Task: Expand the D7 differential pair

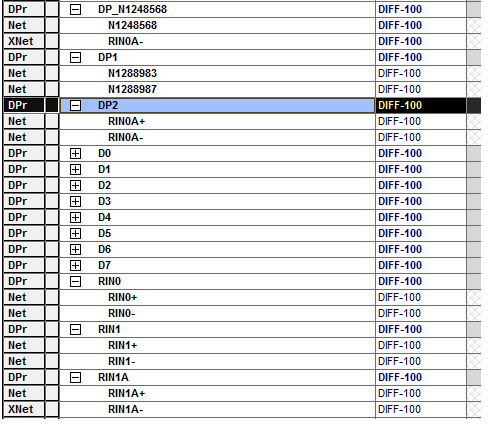Action: pyautogui.click(x=75, y=265)
